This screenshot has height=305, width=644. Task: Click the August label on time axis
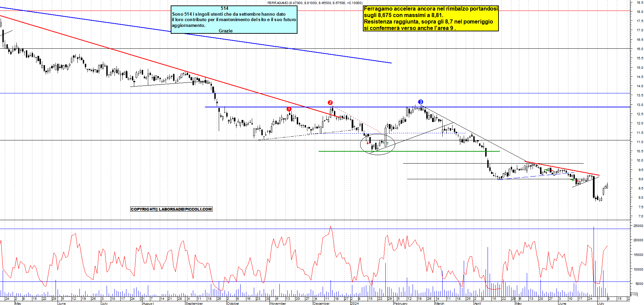[148, 303]
